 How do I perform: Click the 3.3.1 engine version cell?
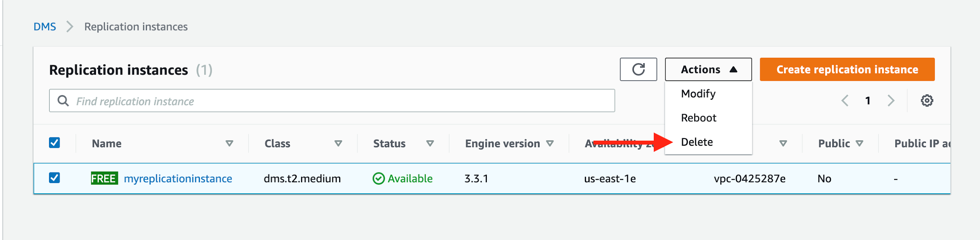(476, 179)
